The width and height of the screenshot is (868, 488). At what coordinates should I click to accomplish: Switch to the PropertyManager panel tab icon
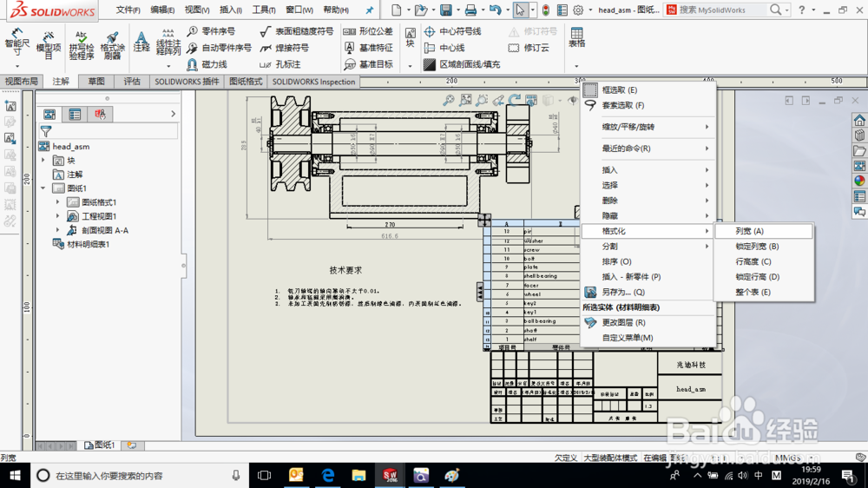point(75,114)
